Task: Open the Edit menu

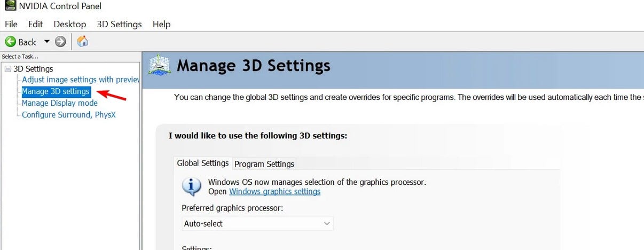Action: pyautogui.click(x=36, y=24)
